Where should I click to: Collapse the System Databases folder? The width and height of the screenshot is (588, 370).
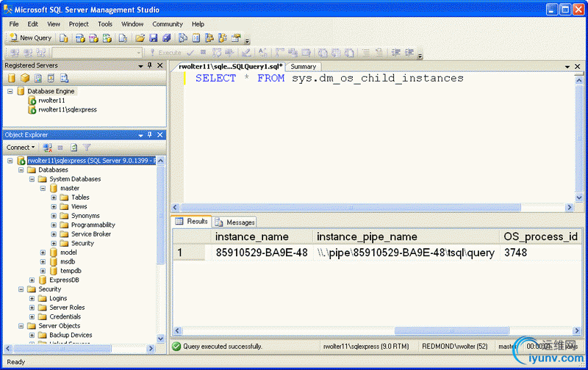pyautogui.click(x=32, y=179)
